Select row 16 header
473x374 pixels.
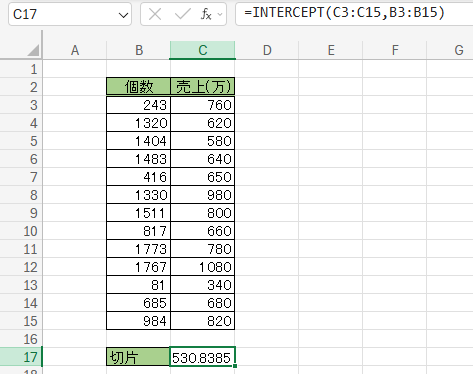21,339
